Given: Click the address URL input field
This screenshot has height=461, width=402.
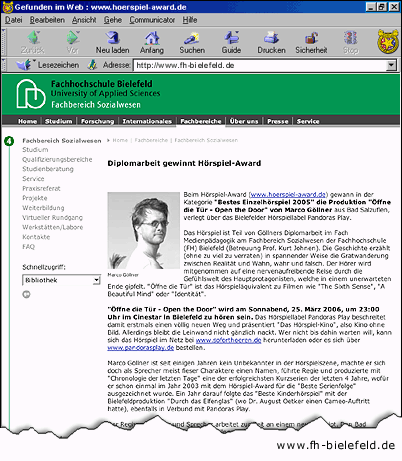Looking at the screenshot, I should coord(260,65).
